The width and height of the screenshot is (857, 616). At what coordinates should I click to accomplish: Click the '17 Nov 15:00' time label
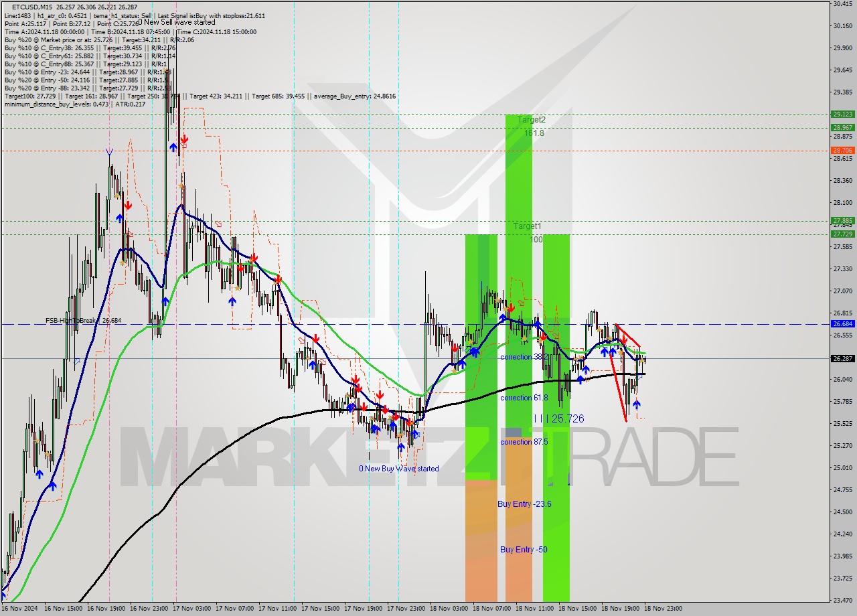(320, 609)
